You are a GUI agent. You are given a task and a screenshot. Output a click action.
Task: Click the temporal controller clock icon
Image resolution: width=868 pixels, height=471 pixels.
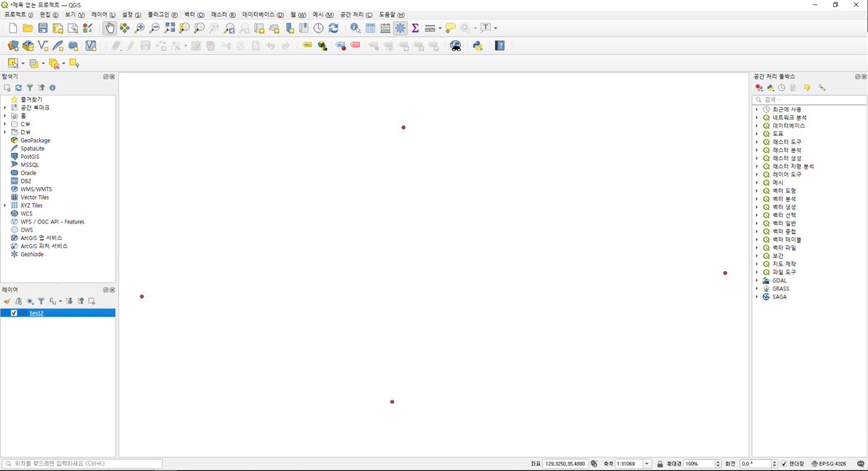[x=318, y=28]
